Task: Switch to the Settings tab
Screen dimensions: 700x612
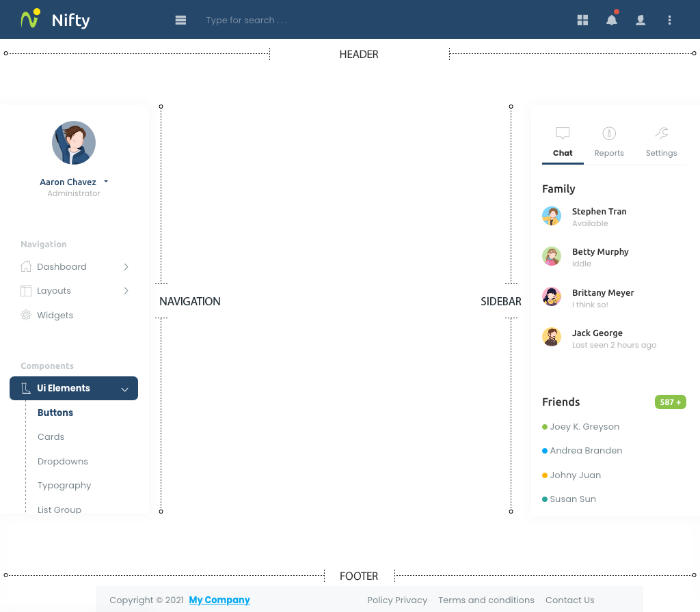Action: tap(661, 143)
